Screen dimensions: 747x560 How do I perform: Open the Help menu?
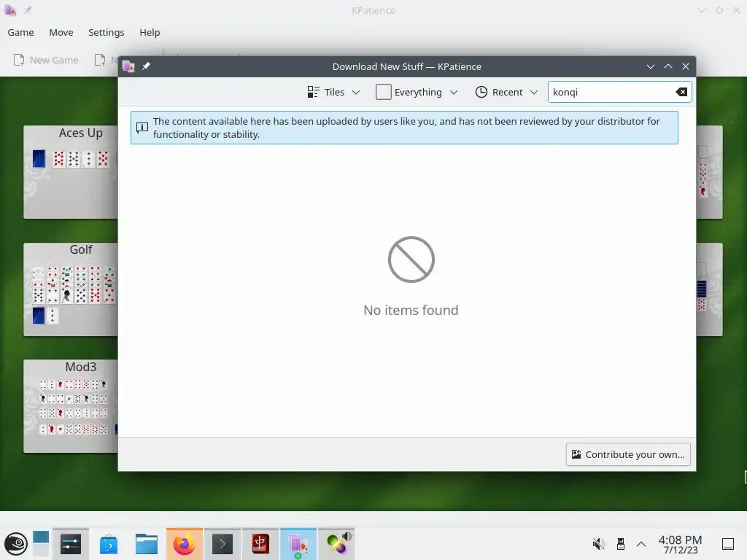click(x=150, y=32)
